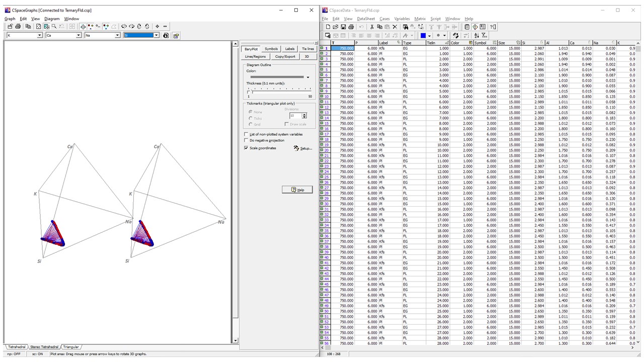Open the K axis variable dropdown
Screen dimensions: 644x362
(x=40, y=36)
